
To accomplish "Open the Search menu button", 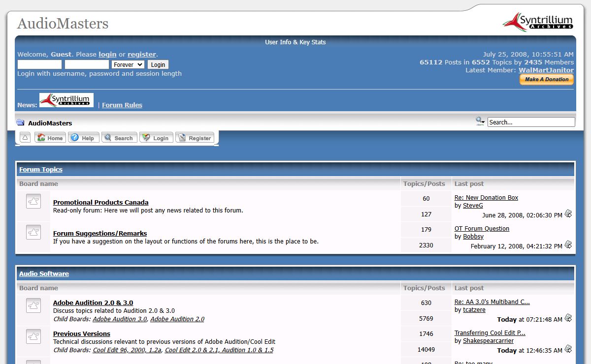I will pyautogui.click(x=119, y=138).
